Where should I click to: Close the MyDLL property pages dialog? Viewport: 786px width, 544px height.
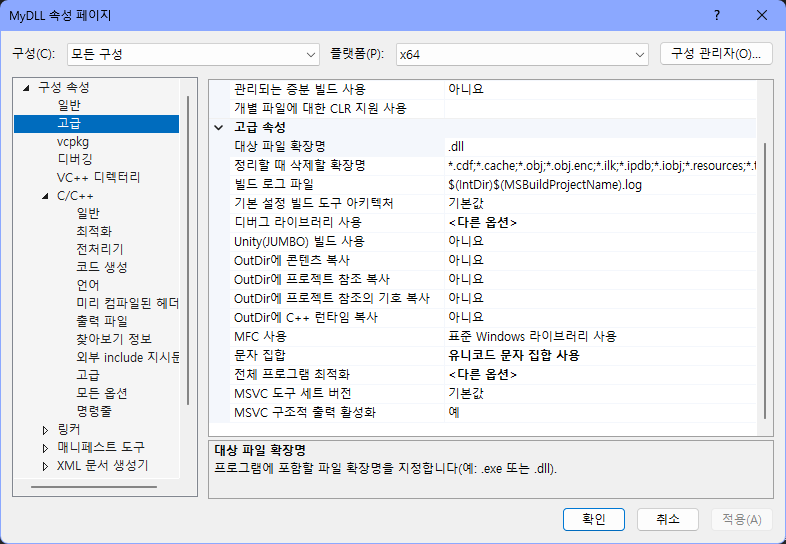click(x=762, y=15)
